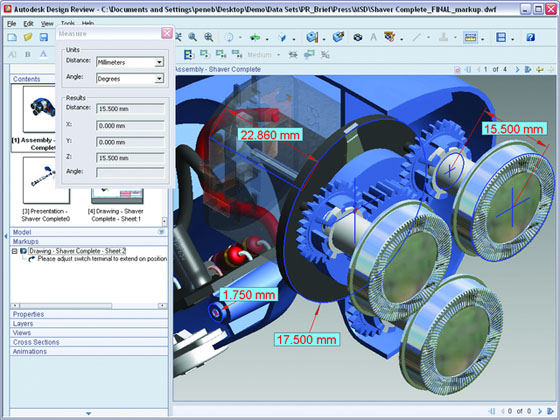Click the first callout shape icon
This screenshot has width=560, height=420.
point(205,54)
